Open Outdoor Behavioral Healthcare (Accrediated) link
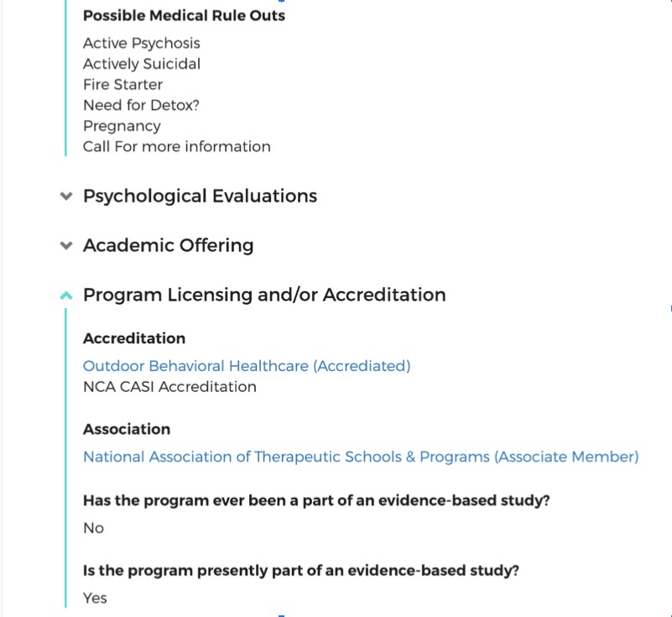672x617 pixels. [x=247, y=366]
